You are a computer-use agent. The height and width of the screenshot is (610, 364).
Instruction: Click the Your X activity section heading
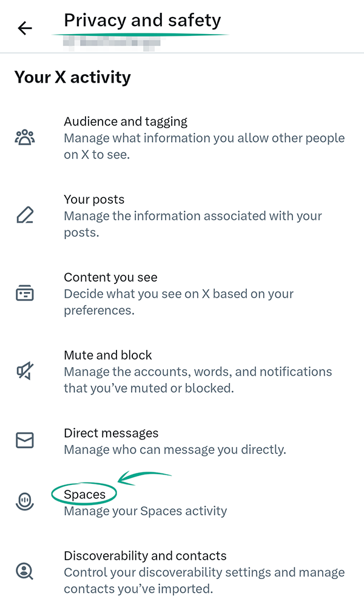tap(72, 77)
